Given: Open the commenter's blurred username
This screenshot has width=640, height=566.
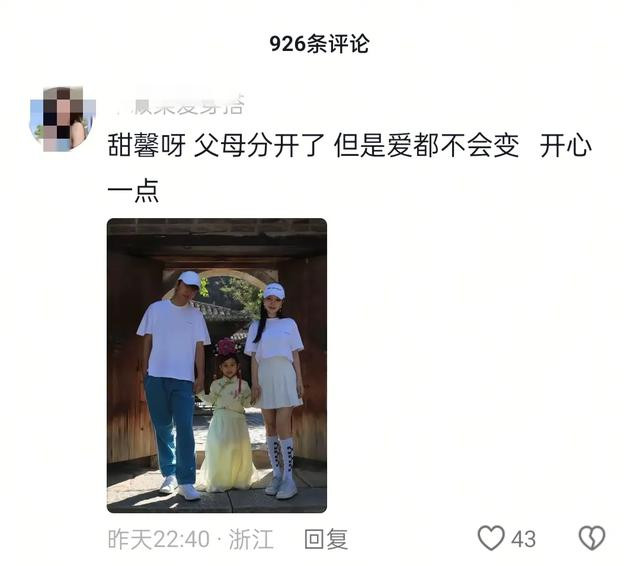Looking at the screenshot, I should [x=180, y=104].
